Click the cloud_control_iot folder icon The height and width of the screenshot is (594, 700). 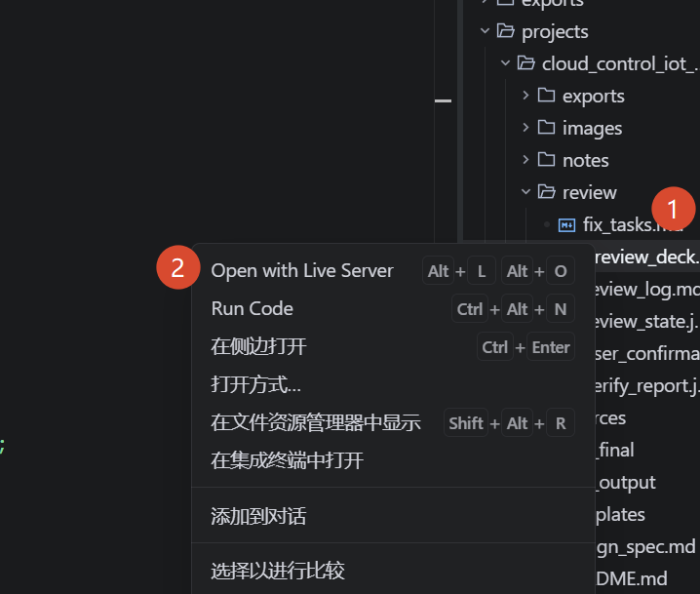(x=526, y=63)
